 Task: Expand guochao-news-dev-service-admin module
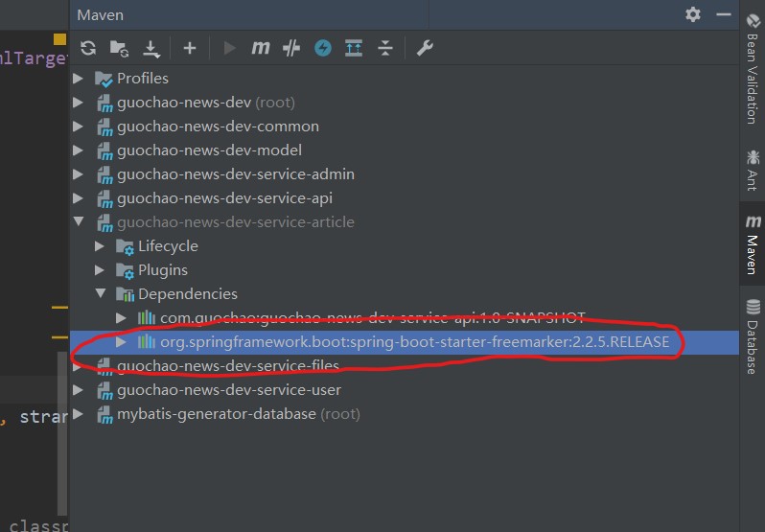pyautogui.click(x=78, y=173)
